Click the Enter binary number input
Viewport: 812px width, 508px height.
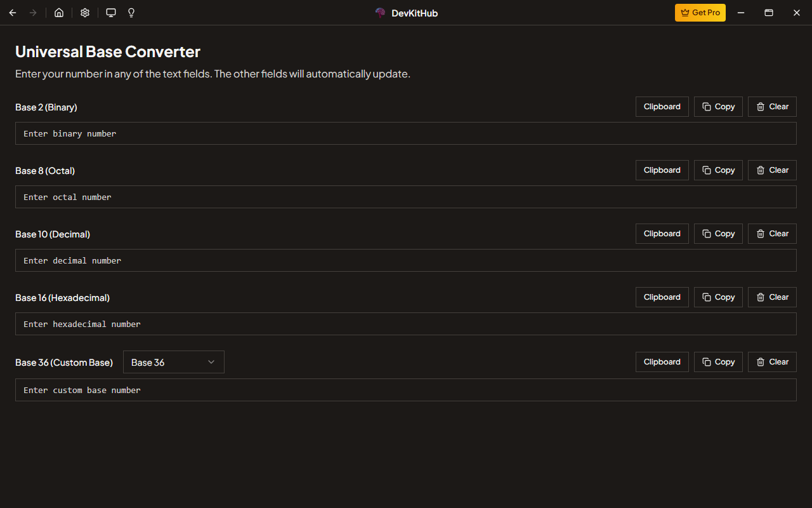pos(406,133)
